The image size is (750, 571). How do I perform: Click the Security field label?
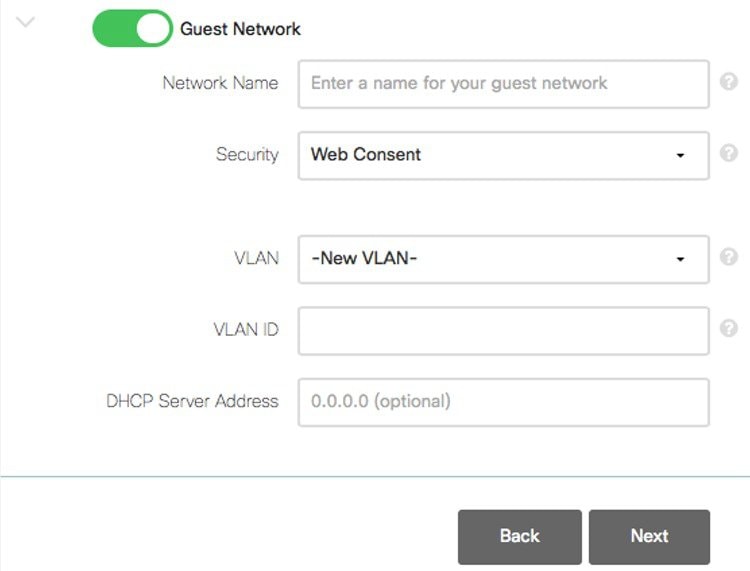[x=247, y=155]
